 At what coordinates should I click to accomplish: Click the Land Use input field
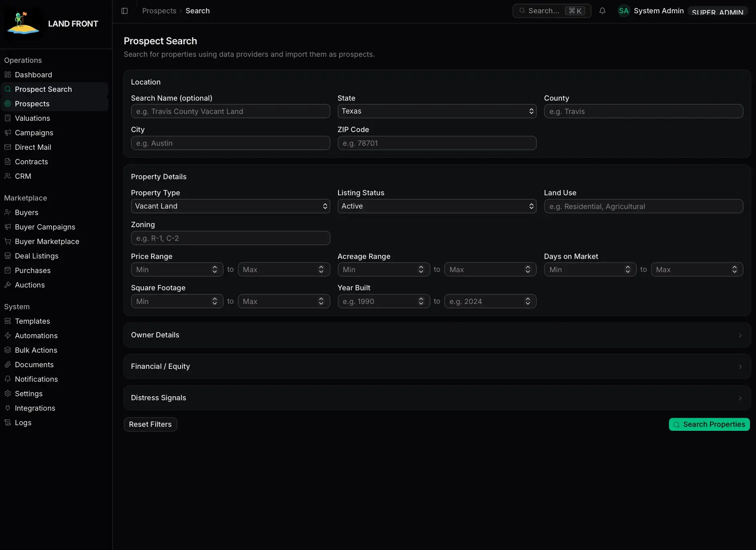click(x=644, y=206)
